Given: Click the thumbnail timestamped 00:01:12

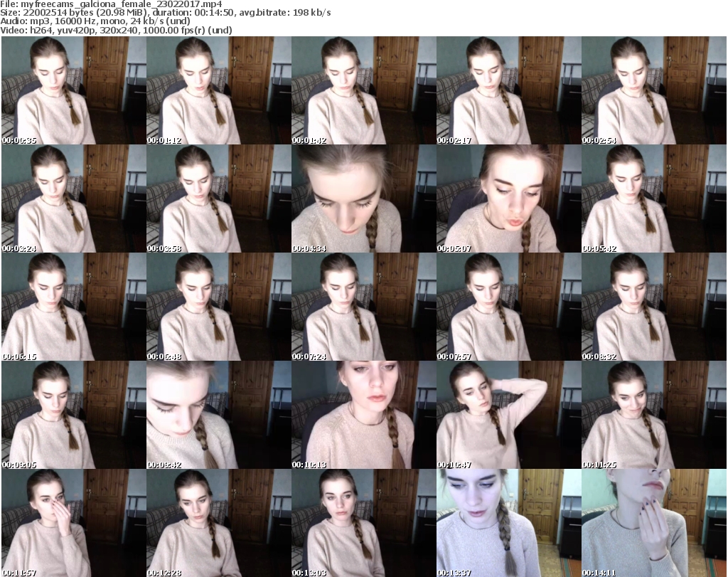Looking at the screenshot, I should [x=218, y=90].
